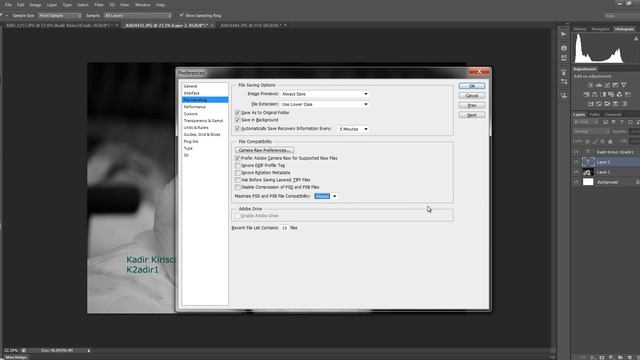Lock layer position icon
Image resolution: width=640 pixels, height=360 pixels.
pyautogui.click(x=602, y=141)
